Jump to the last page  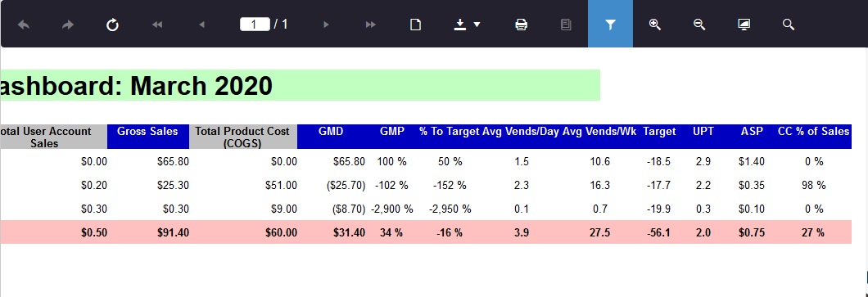pos(370,25)
